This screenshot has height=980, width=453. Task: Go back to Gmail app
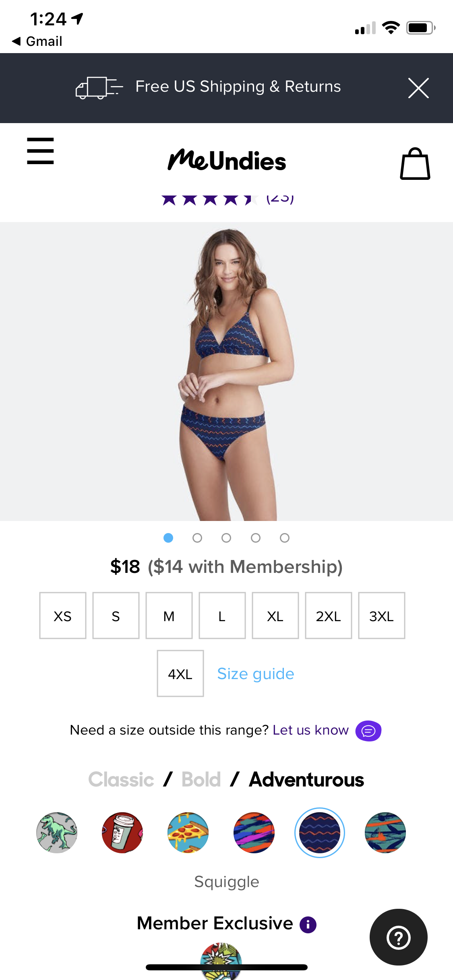click(37, 41)
